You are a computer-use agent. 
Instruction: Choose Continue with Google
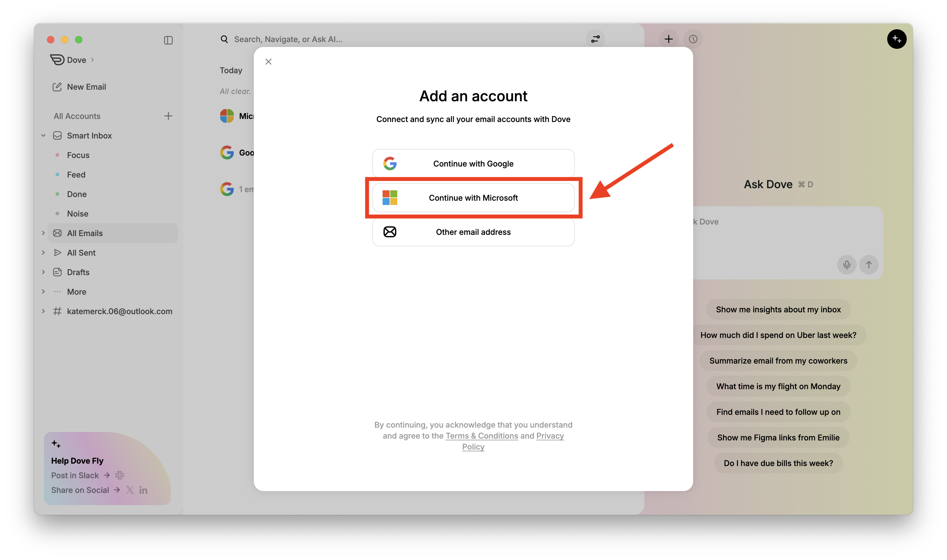click(x=473, y=164)
